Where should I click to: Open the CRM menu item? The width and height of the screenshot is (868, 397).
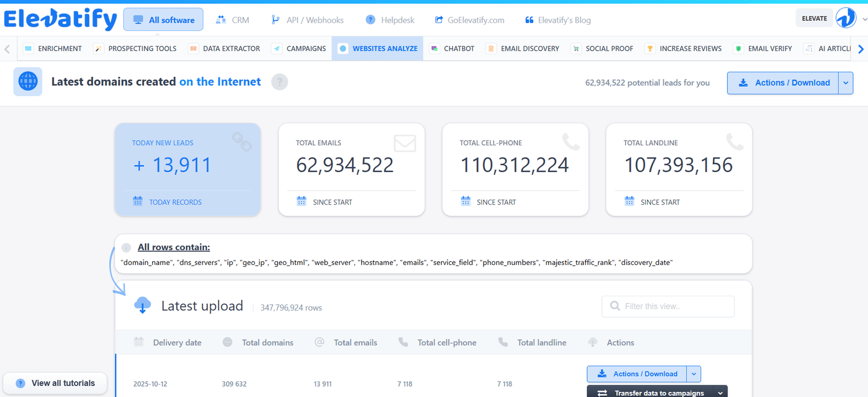point(233,20)
